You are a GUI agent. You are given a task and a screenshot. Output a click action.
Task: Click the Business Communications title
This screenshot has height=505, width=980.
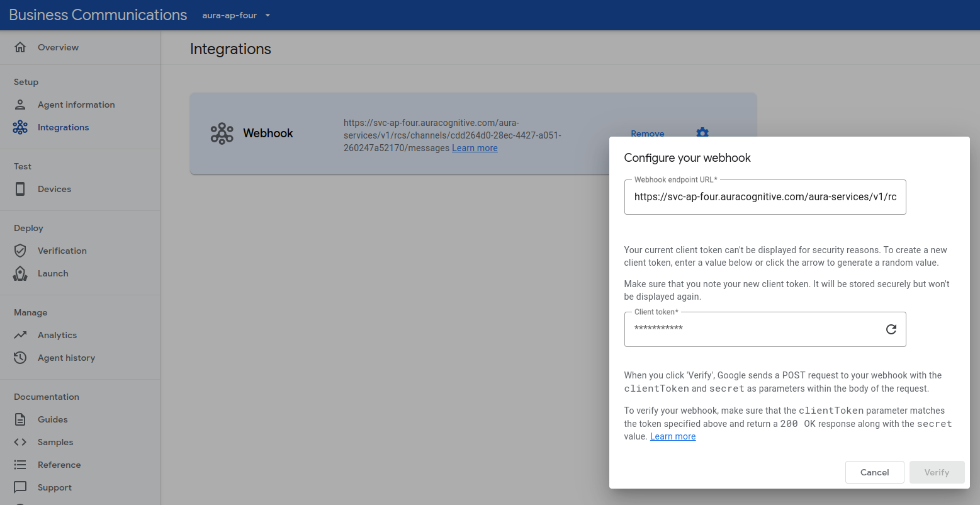tap(98, 15)
